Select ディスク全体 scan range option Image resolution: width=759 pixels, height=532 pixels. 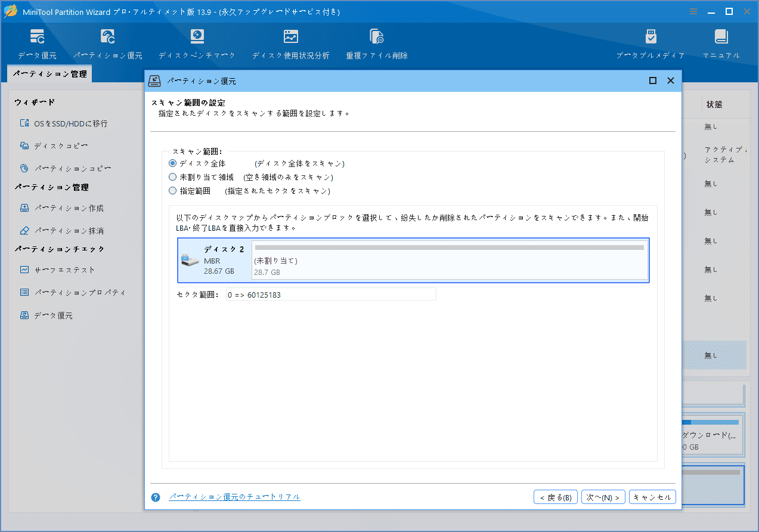197,163
